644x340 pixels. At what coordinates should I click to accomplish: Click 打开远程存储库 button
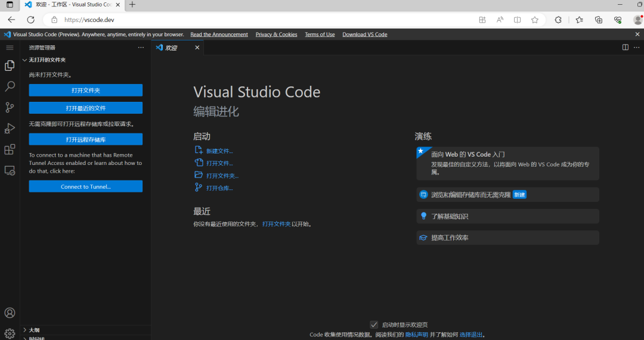pyautogui.click(x=86, y=139)
